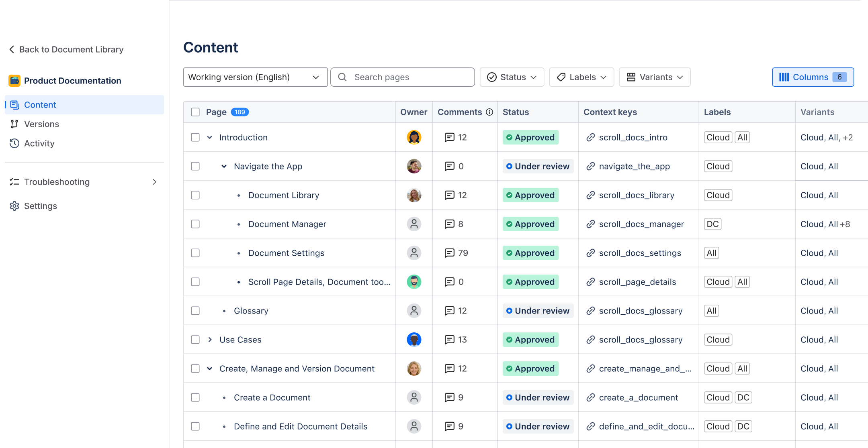Click Back to Document Library
Viewport: 868px width, 448px height.
(x=66, y=49)
